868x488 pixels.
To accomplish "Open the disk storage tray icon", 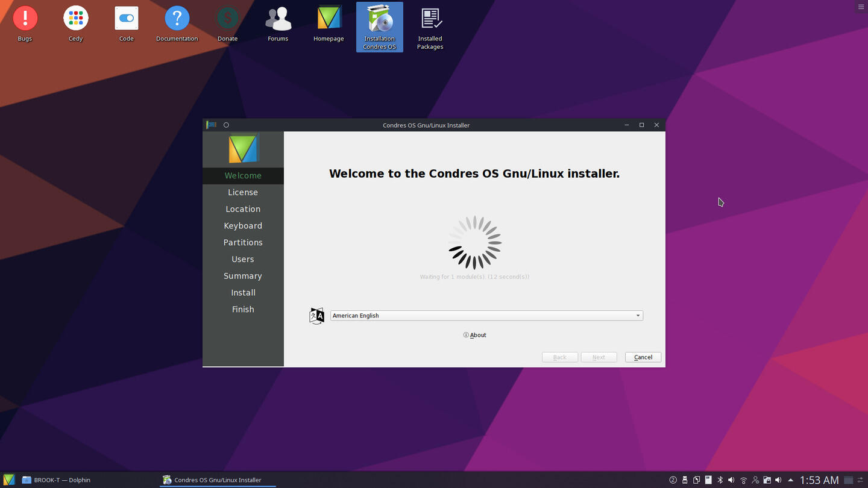I will (708, 480).
